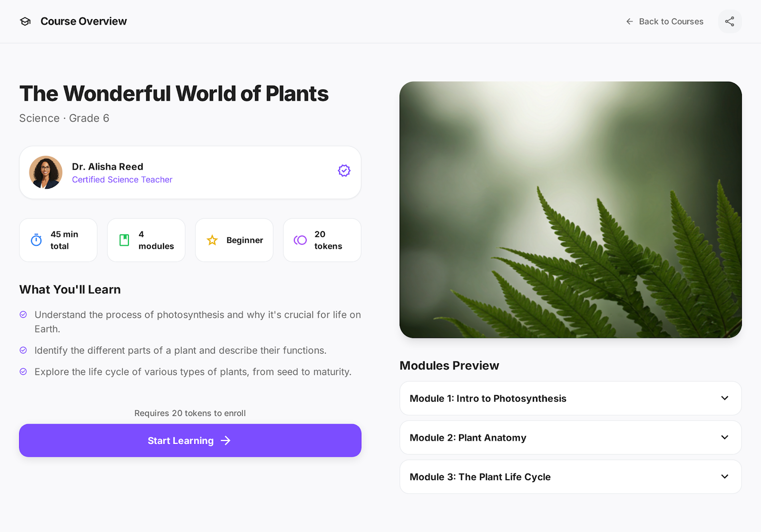Click the verified badge icon

[344, 171]
